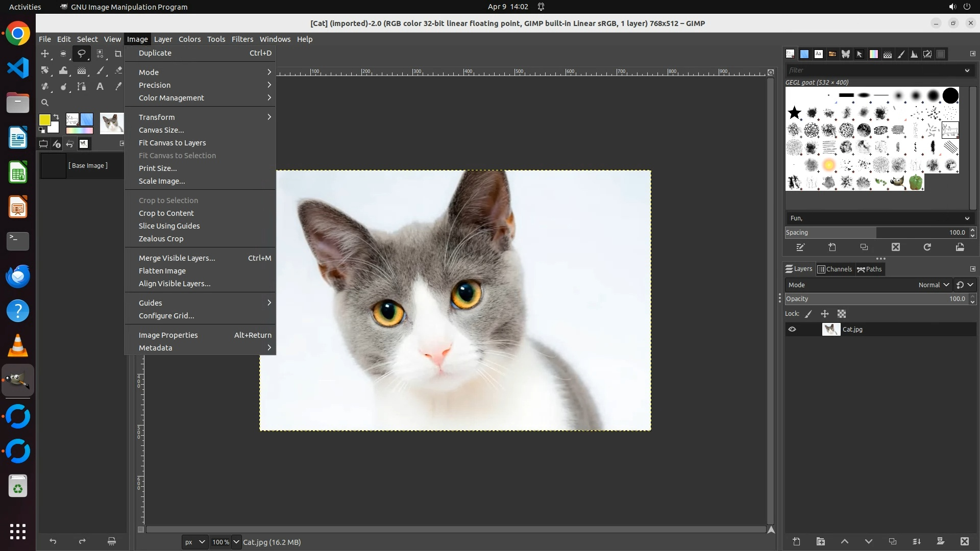Switch to the Channels tab
The height and width of the screenshot is (551, 980).
tap(835, 269)
